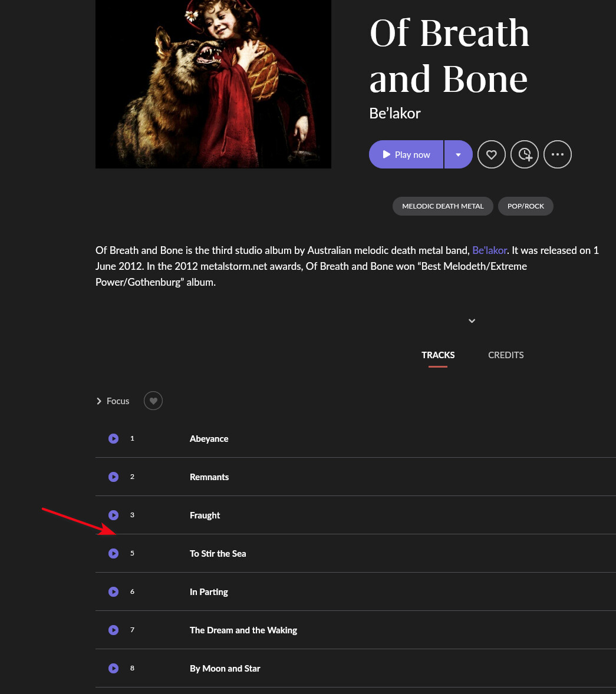Select the By Moon and Star title
This screenshot has width=616, height=694.
[225, 668]
